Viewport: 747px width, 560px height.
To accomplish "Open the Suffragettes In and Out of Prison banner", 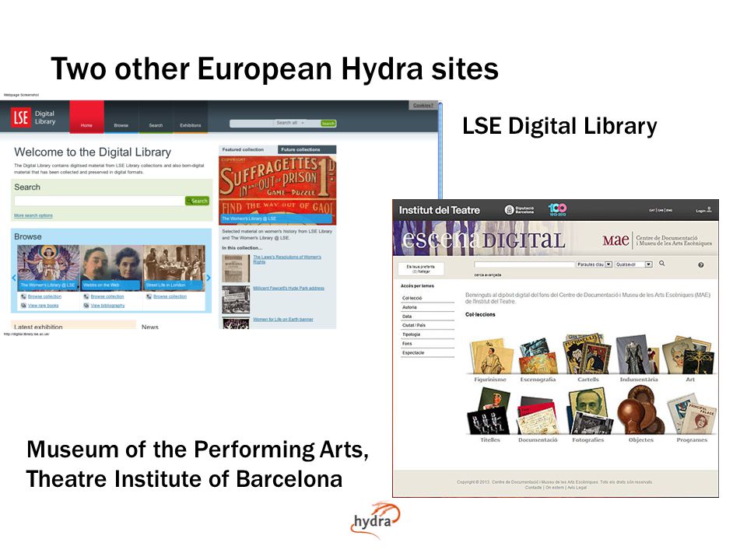I will 277,190.
